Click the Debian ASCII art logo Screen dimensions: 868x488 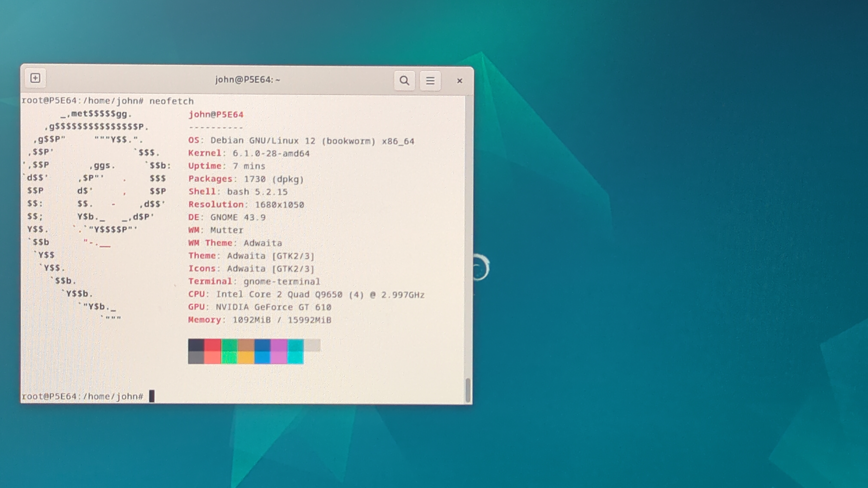point(97,216)
